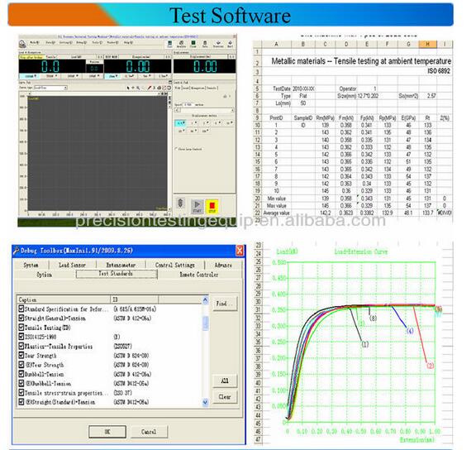Switch to the Load Sensor tab
Viewport: 476px width, 450px height.
(72, 265)
